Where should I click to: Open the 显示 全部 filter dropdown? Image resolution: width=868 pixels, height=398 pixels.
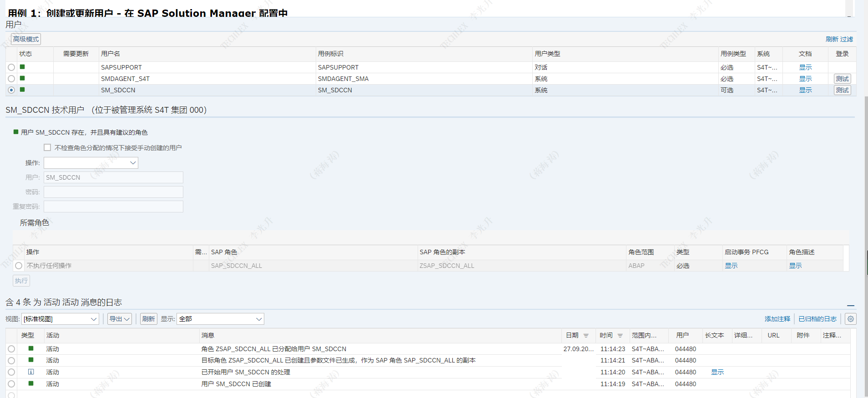click(x=220, y=319)
